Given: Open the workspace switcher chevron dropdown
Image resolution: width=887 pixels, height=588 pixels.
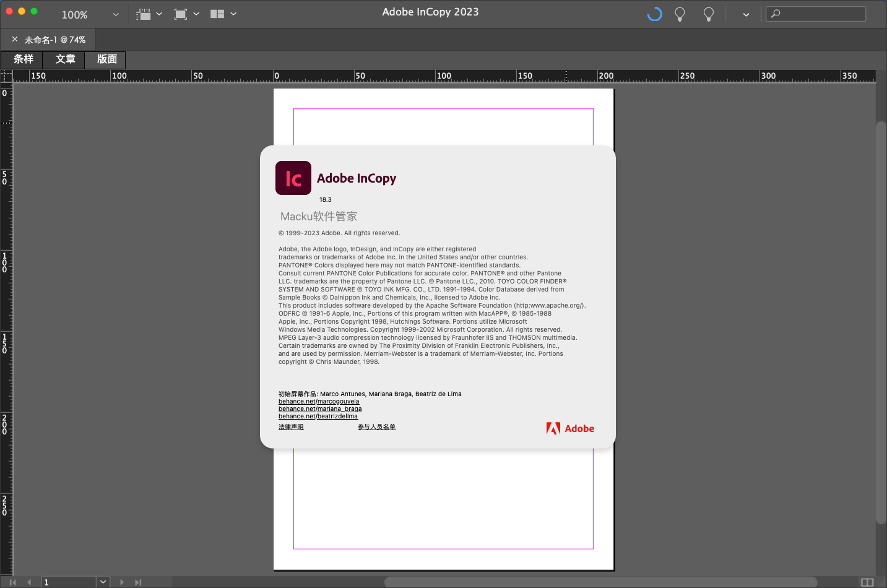Looking at the screenshot, I should point(746,14).
